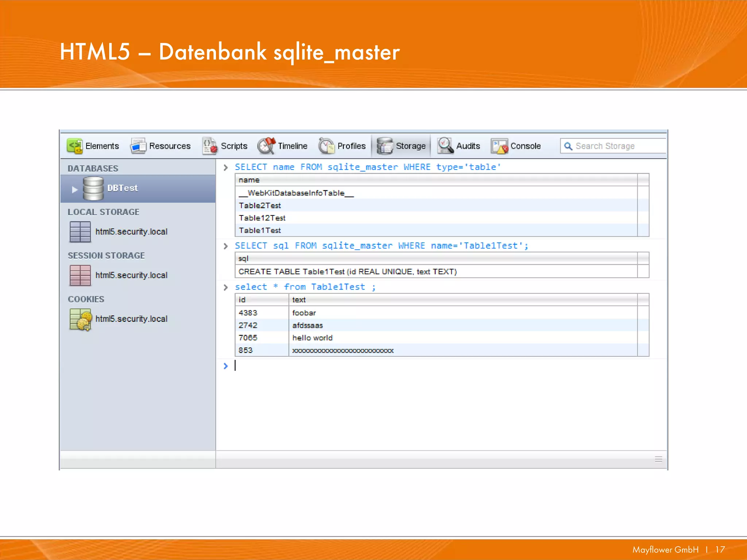Click the id cell 853

pyautogui.click(x=262, y=350)
